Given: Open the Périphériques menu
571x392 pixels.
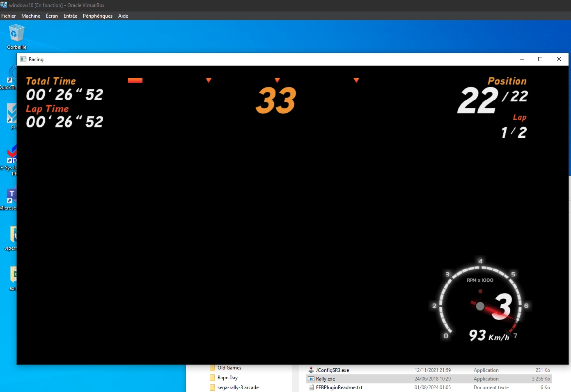Looking at the screenshot, I should 98,16.
